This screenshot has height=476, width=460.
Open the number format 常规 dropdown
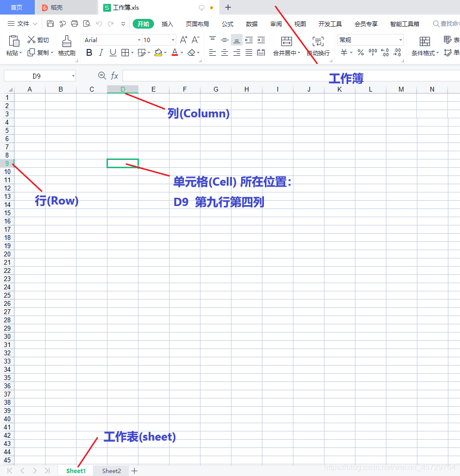(x=400, y=40)
